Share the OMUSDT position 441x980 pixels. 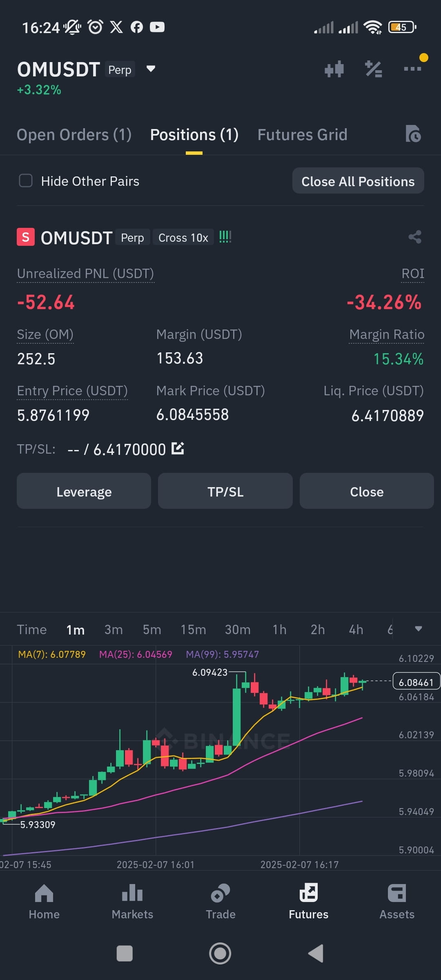pyautogui.click(x=415, y=237)
